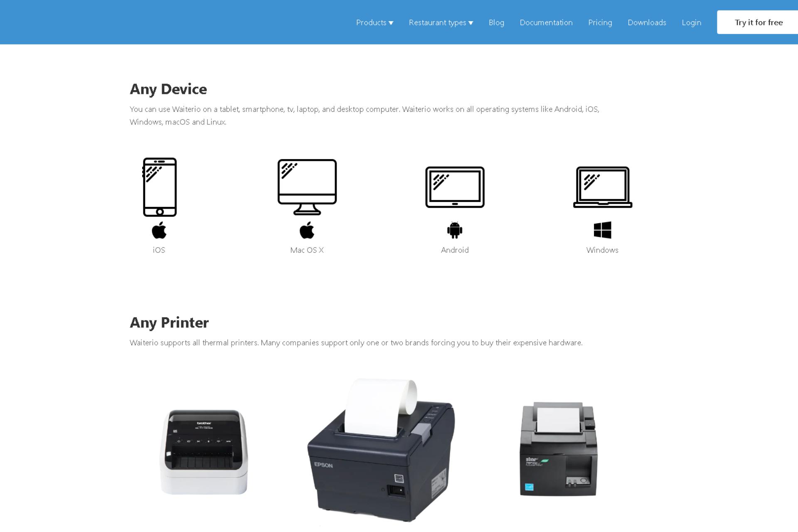Click the Apple logo under iOS
798x532 pixels.
tap(158, 230)
